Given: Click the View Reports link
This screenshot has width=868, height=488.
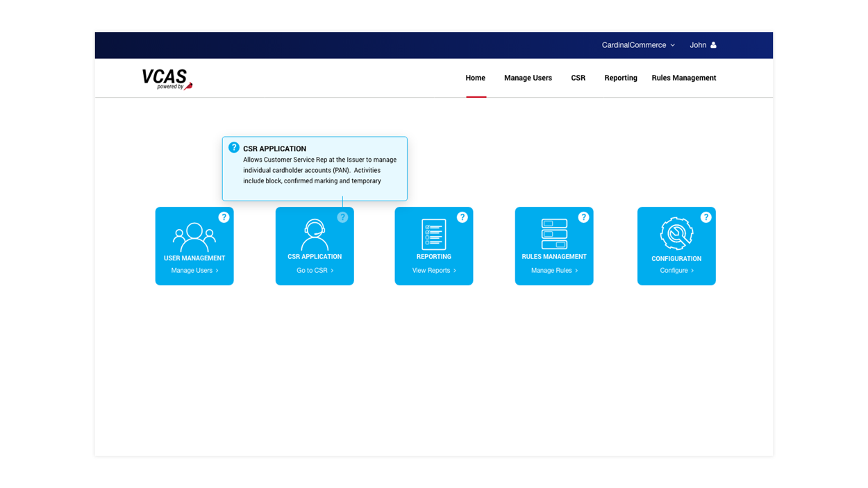Looking at the screenshot, I should [434, 271].
